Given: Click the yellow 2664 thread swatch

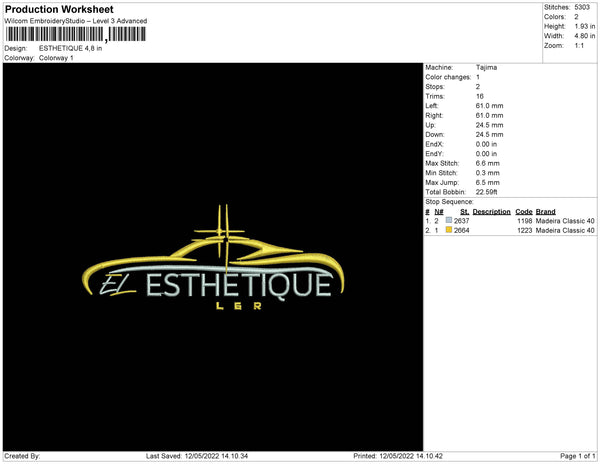Looking at the screenshot, I should coord(449,230).
